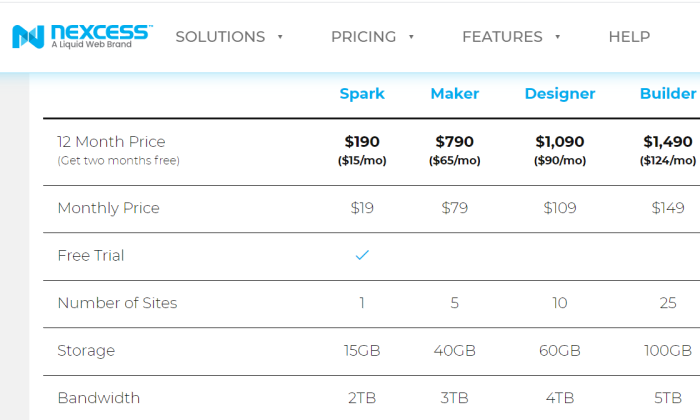
Task: Click Spark's number of sites '1'
Action: (362, 303)
